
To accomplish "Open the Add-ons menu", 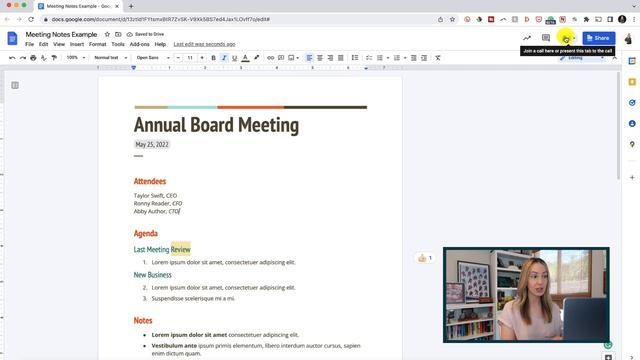I will pyautogui.click(x=140, y=44).
